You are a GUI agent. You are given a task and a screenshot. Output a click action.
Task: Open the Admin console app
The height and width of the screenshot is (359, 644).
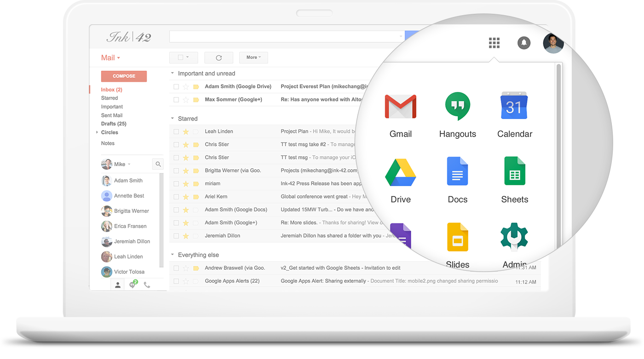point(515,246)
